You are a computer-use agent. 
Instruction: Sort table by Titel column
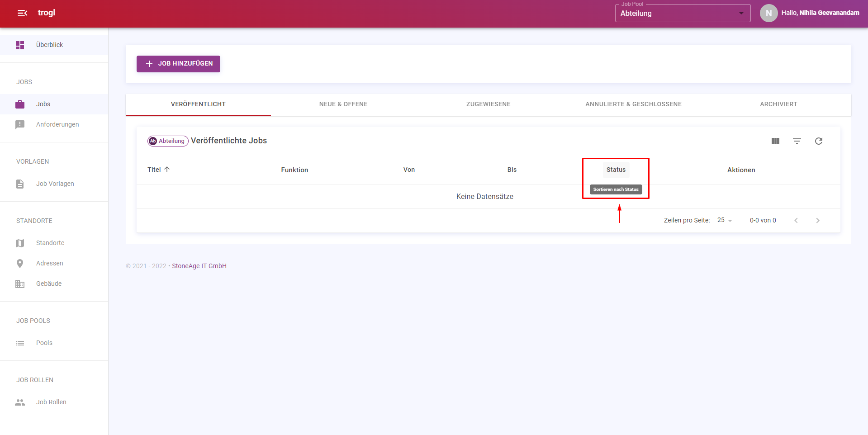[x=154, y=170]
